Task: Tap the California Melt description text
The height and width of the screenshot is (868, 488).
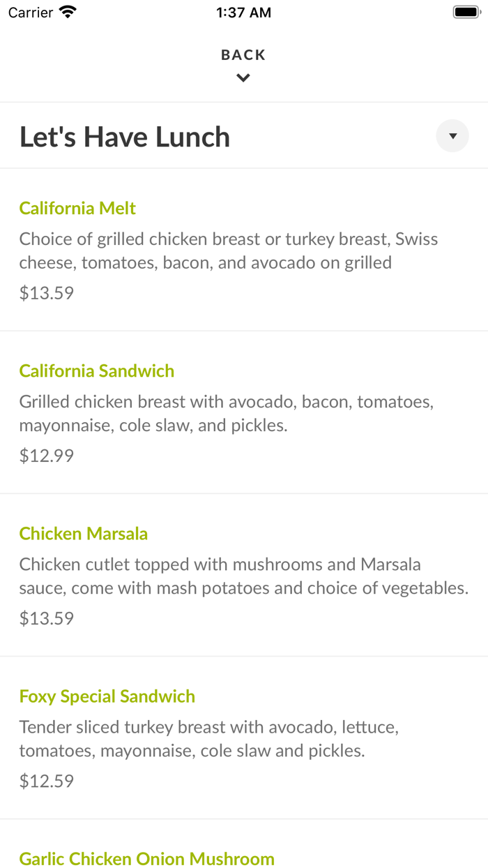Action: tap(229, 250)
